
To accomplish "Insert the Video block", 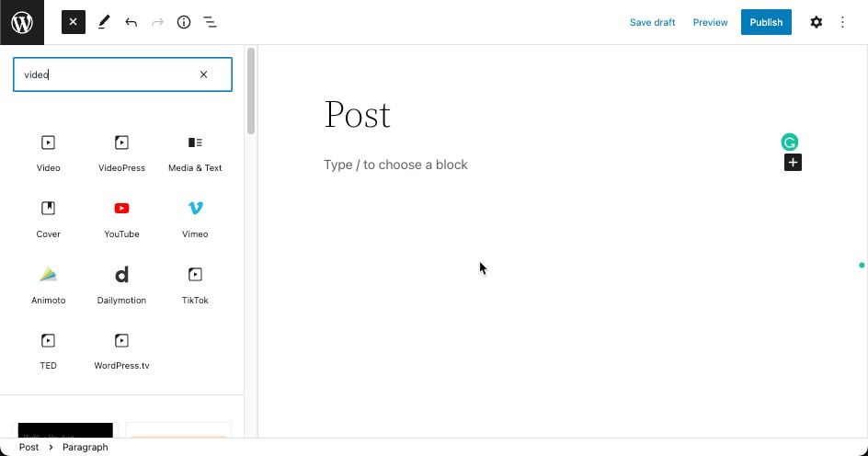I will [48, 152].
